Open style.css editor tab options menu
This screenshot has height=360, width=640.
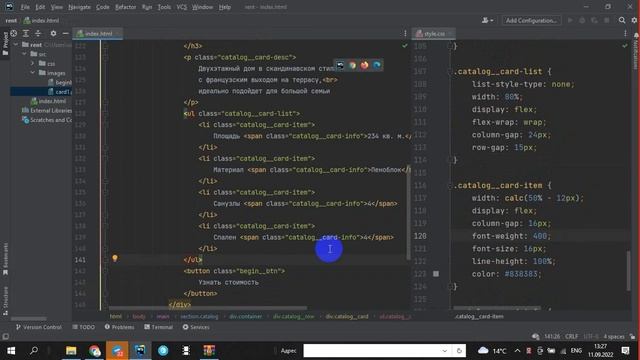click(x=625, y=33)
